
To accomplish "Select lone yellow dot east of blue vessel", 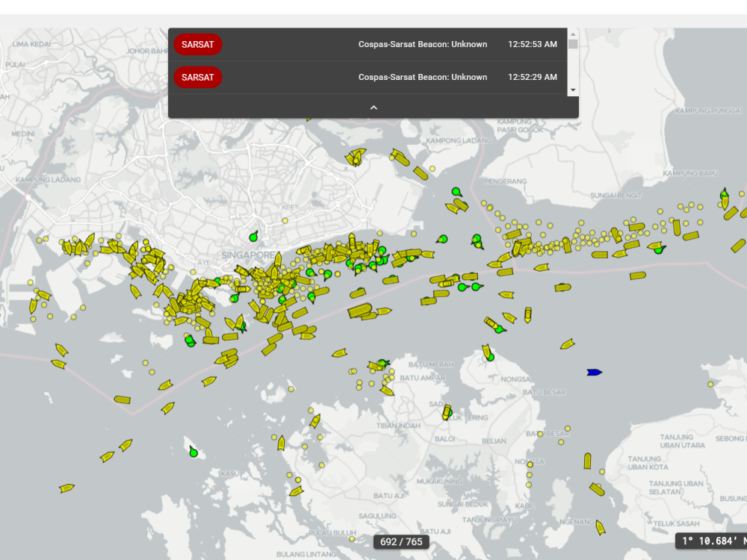I will coord(710,384).
